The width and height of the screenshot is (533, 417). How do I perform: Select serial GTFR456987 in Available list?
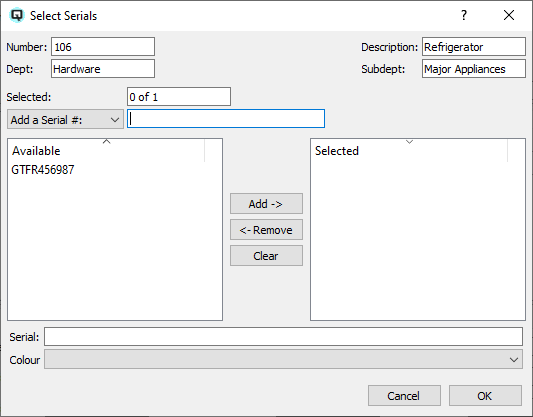(43, 170)
